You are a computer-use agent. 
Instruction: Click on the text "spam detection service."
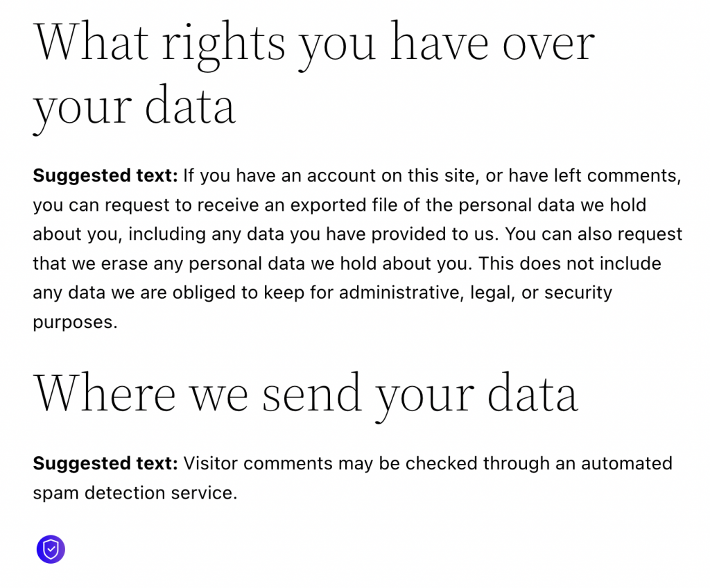[x=135, y=493]
